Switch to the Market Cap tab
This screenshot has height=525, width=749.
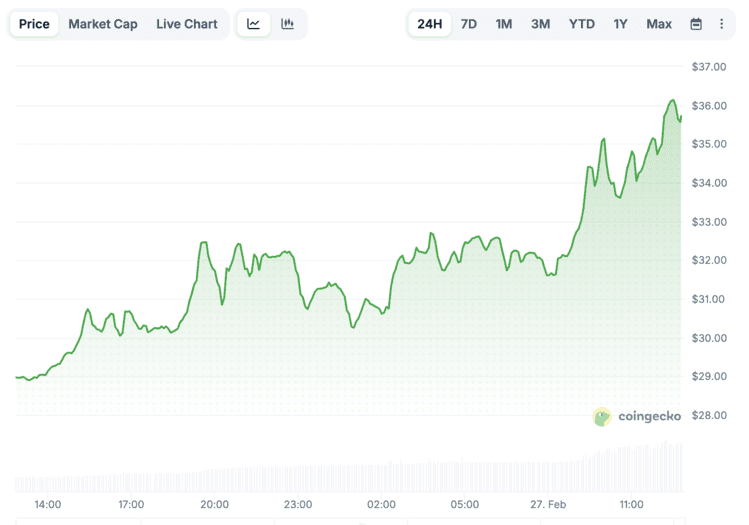pos(103,24)
